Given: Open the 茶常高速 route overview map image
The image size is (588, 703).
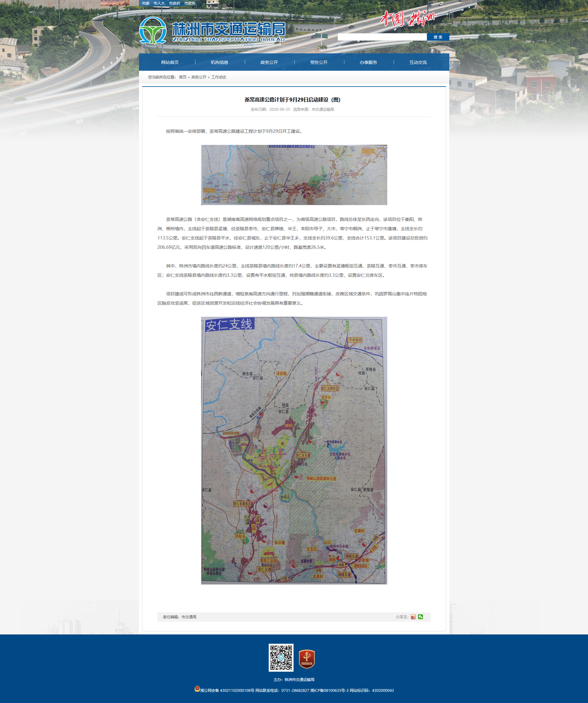Looking at the screenshot, I should pyautogui.click(x=294, y=175).
